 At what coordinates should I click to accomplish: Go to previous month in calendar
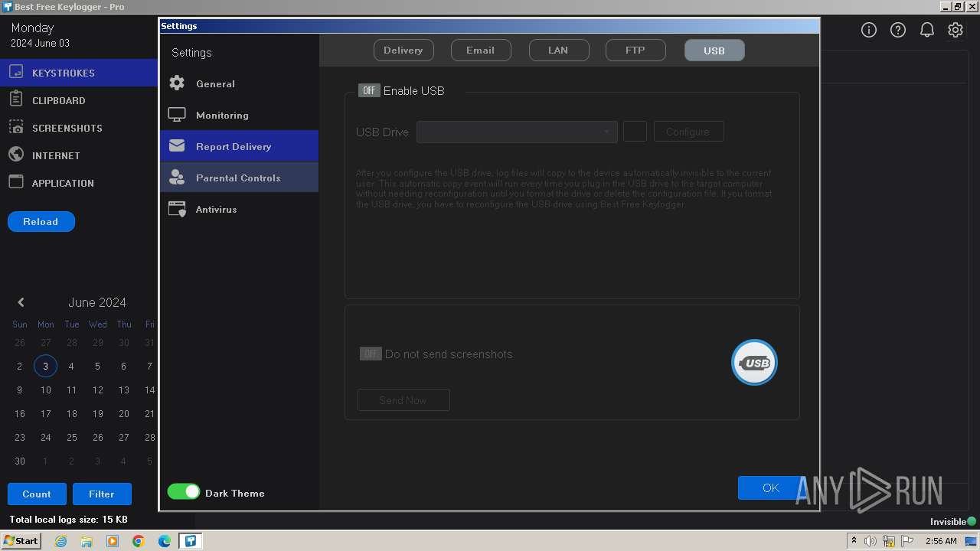(x=21, y=302)
